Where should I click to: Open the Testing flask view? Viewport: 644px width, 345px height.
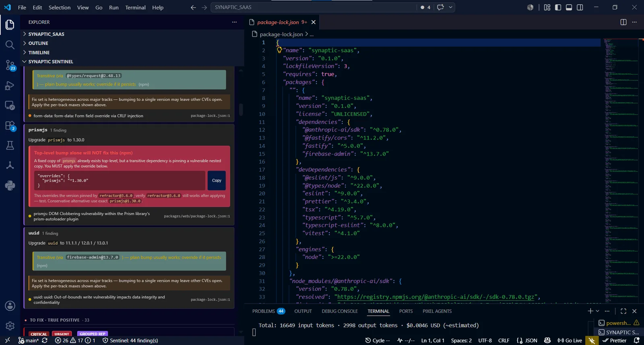[x=10, y=145]
